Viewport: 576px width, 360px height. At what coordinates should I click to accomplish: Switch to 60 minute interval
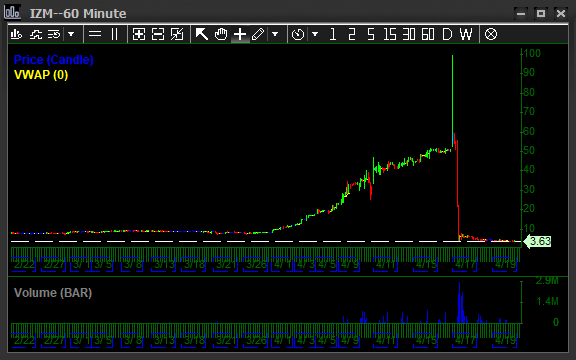(428, 35)
